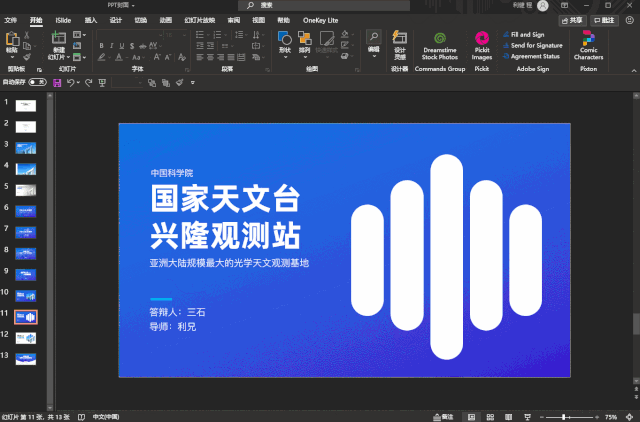Click the Decrease font size icon
Screen dimensions: 640x422
click(x=168, y=58)
